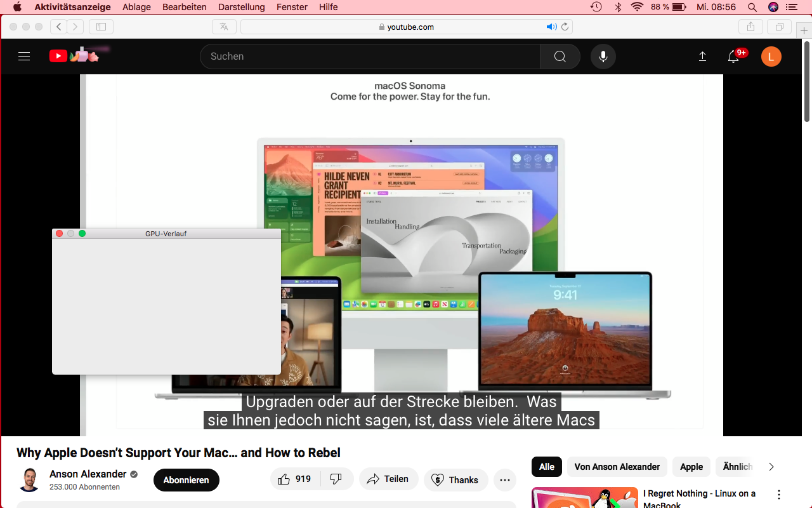Click the video title "Why Apple Doesn't Support Your Mac…"
Screen dimensions: 812x508
tap(178, 453)
